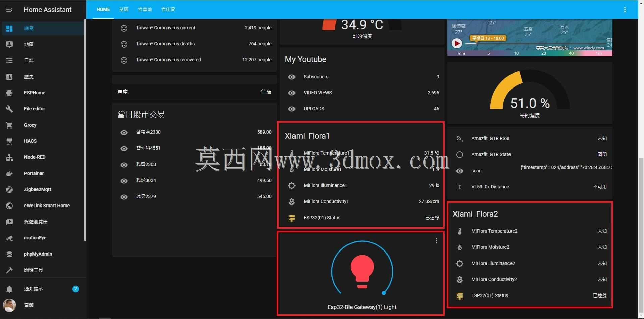
Task: Open the 智伸科4551 stock eye icon
Action: (124, 148)
